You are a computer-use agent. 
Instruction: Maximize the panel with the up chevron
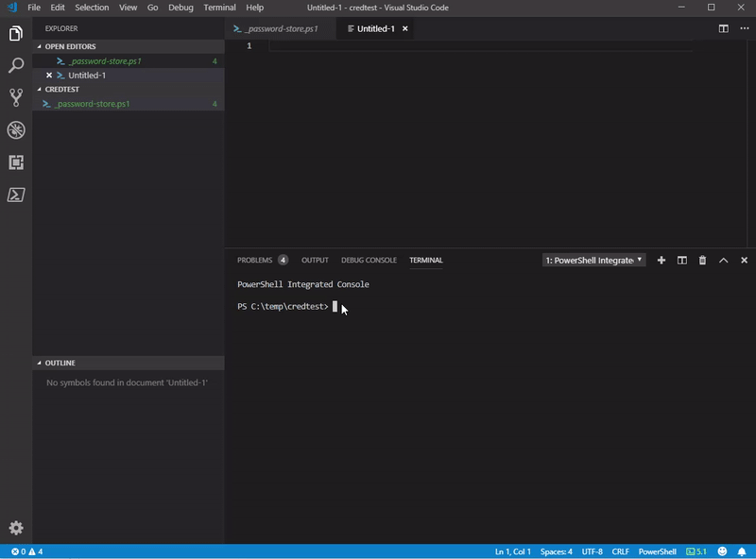tap(723, 261)
